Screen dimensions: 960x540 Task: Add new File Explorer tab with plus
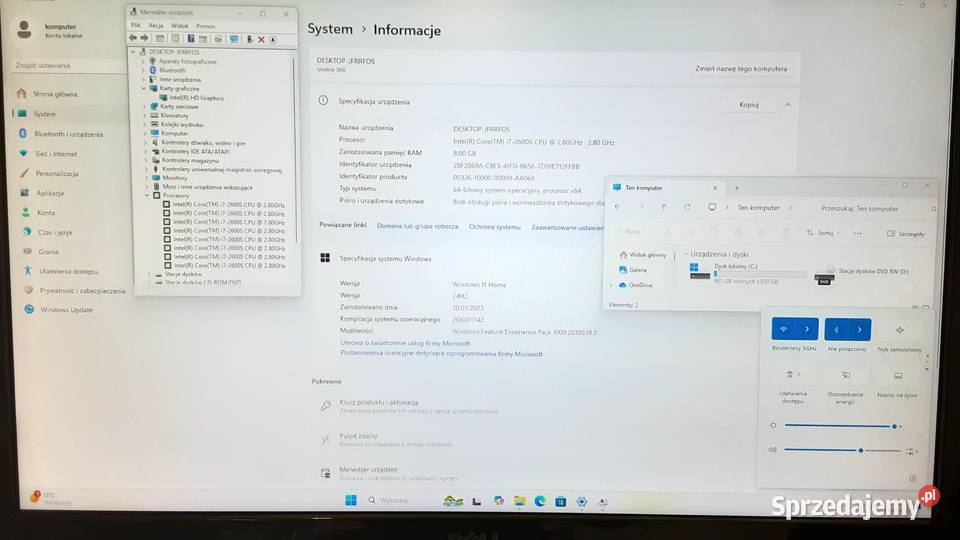[737, 188]
